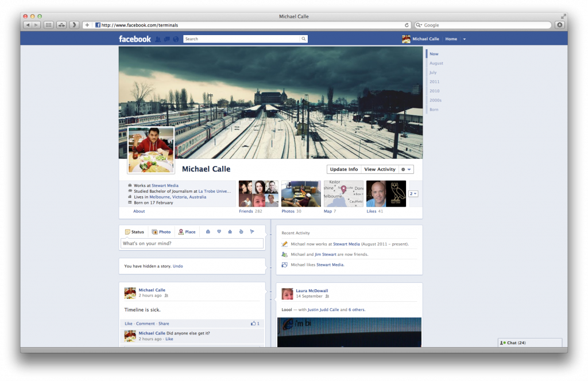Switch composer to Photo tab
588x381 pixels.
pos(161,232)
